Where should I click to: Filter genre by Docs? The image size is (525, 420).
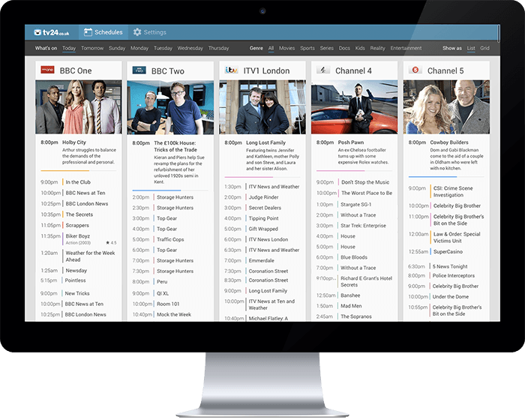tap(344, 48)
